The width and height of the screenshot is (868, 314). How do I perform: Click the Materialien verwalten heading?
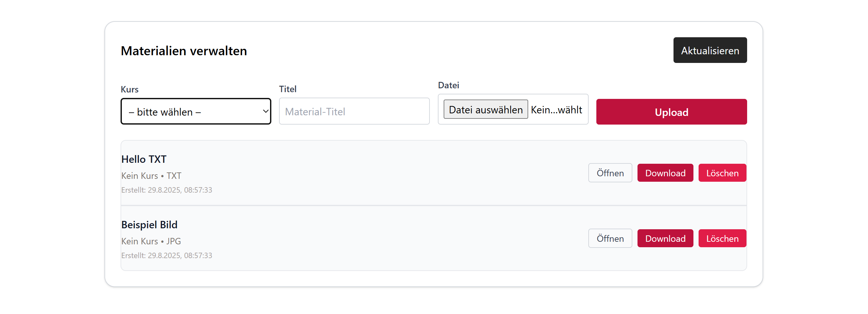tap(184, 51)
